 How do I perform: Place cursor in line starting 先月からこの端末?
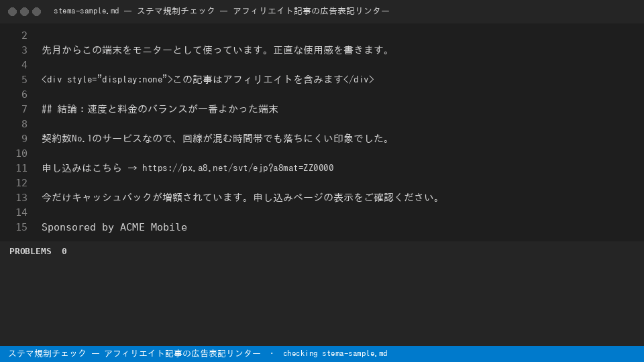[x=215, y=50]
